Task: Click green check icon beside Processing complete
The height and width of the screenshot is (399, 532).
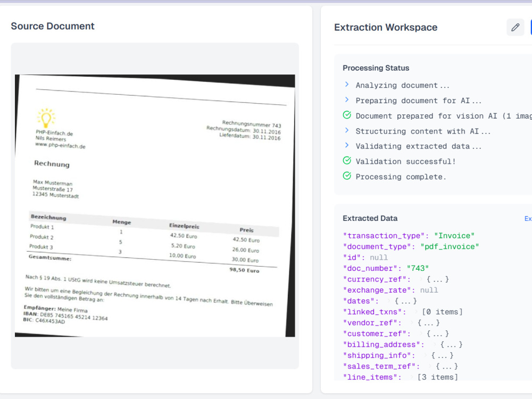Action: [347, 176]
